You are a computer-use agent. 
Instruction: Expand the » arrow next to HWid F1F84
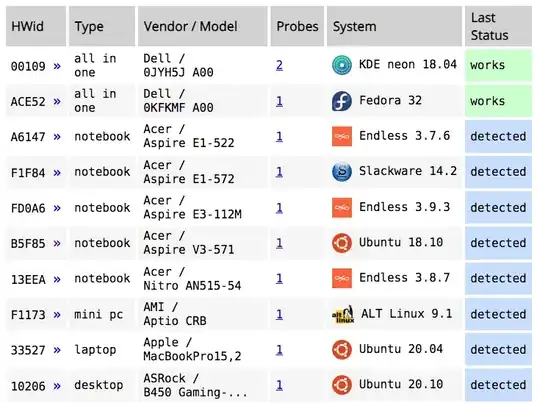[x=57, y=172]
